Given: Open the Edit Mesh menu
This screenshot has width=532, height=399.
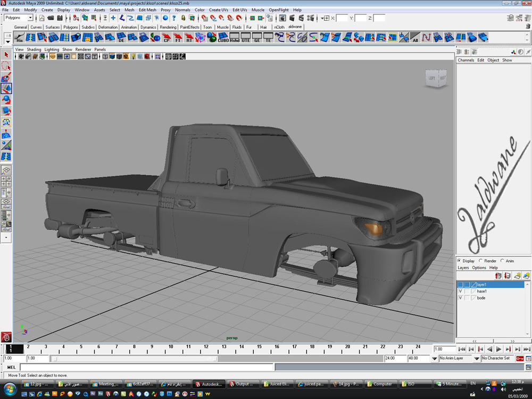Looking at the screenshot, I should (147, 10).
